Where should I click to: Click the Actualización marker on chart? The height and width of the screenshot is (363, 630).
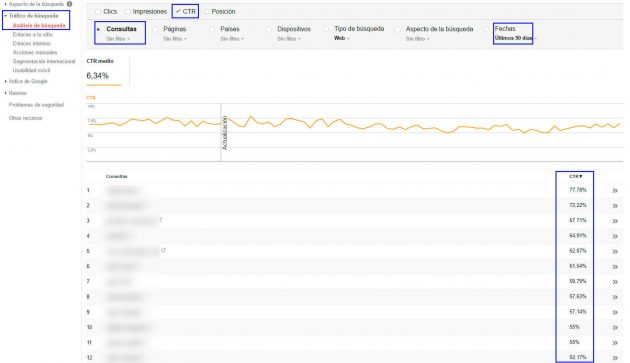(225, 133)
